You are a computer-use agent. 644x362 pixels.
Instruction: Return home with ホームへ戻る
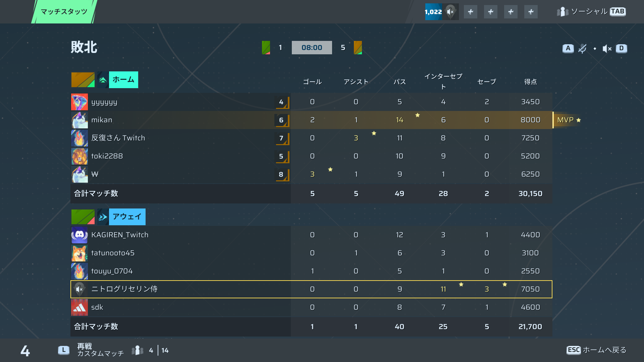[x=597, y=350]
